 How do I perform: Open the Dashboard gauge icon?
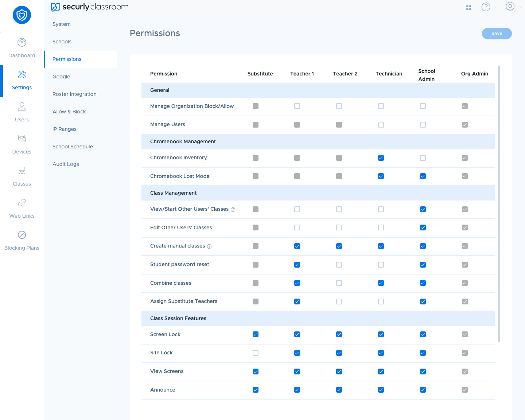click(x=22, y=42)
